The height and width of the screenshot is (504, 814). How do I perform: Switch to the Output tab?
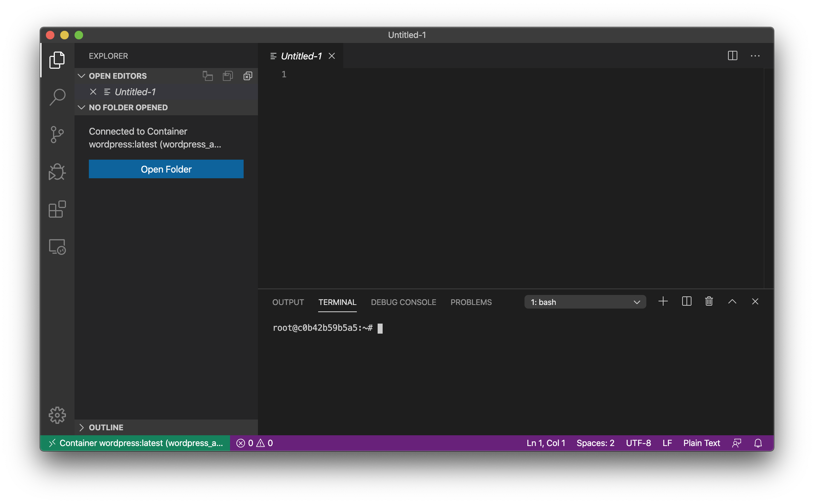[x=288, y=302]
